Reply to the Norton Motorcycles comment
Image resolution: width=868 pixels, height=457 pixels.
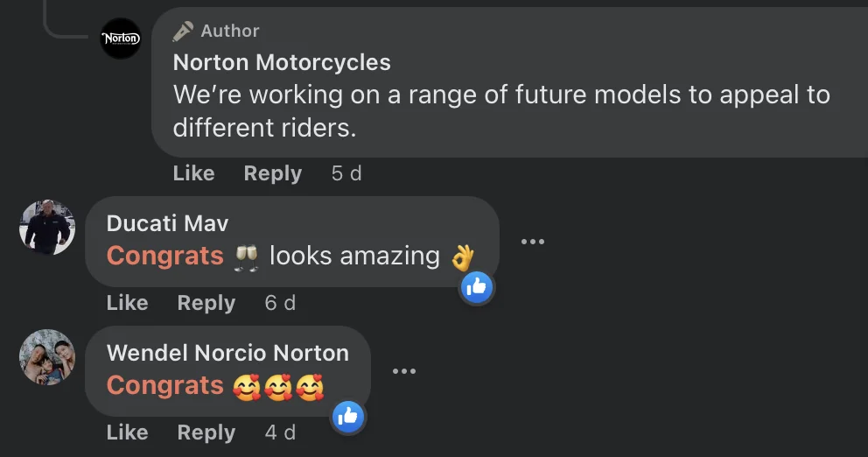tap(272, 173)
